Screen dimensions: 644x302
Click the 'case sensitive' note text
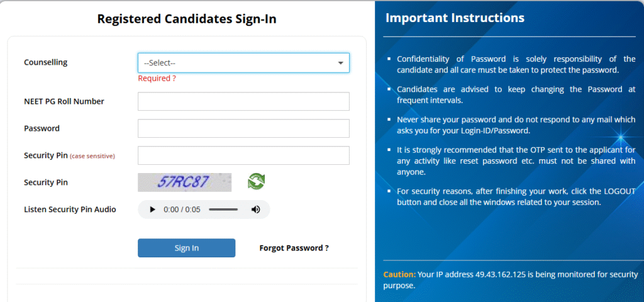[x=92, y=156]
